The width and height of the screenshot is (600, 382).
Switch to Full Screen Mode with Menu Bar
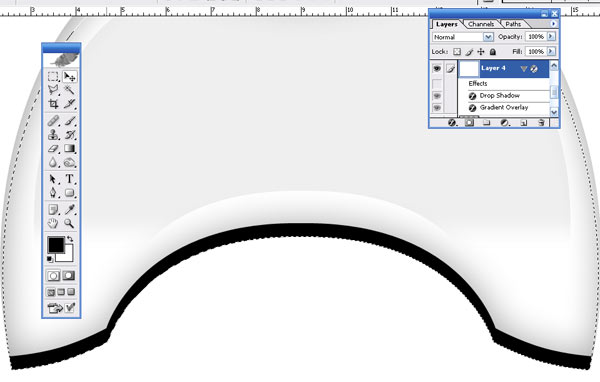click(x=61, y=292)
